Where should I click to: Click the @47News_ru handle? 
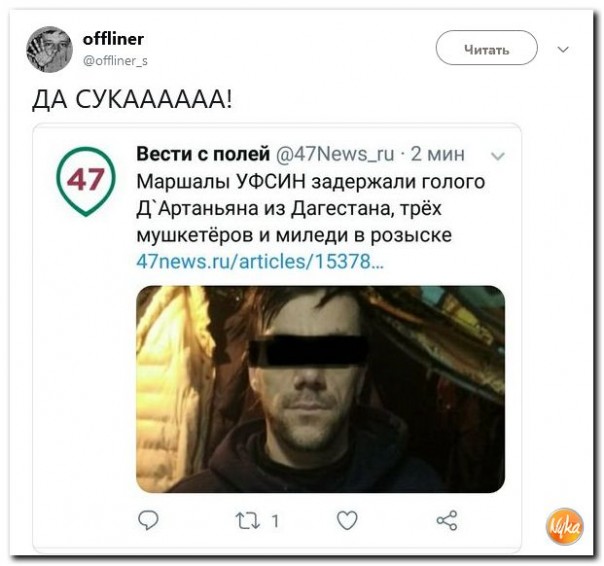click(x=335, y=154)
